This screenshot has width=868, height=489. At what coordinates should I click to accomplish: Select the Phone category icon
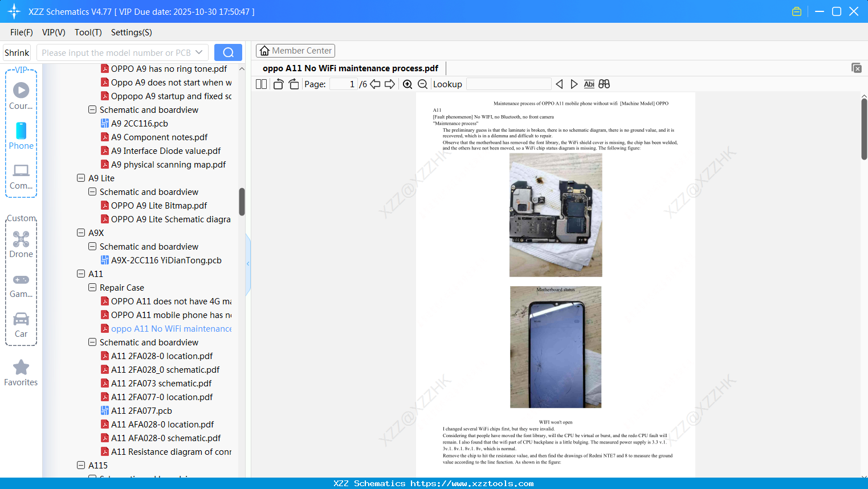[x=21, y=136]
